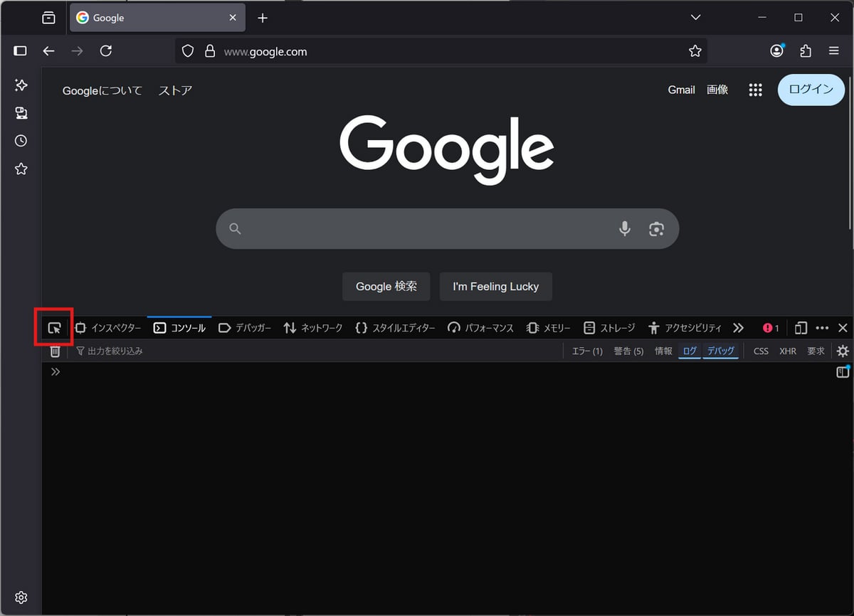
Task: Toggle the Errors (エラー) filter
Action: pyautogui.click(x=587, y=351)
